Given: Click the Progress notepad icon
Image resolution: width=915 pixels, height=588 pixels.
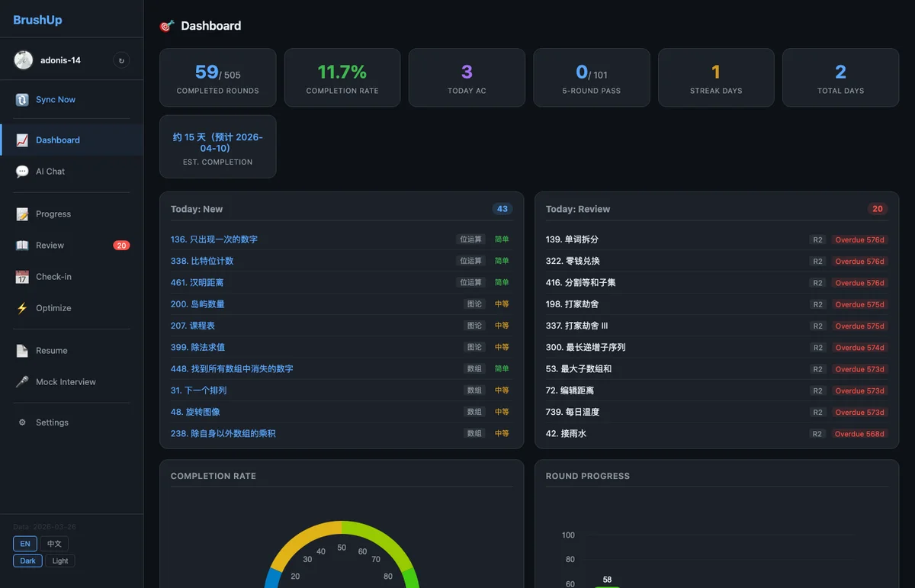Looking at the screenshot, I should (22, 214).
